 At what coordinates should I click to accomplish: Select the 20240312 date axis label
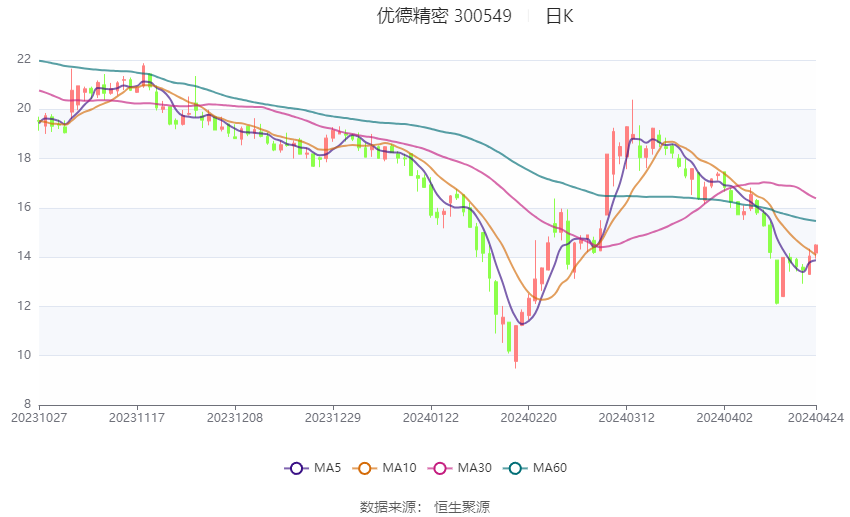click(x=627, y=418)
